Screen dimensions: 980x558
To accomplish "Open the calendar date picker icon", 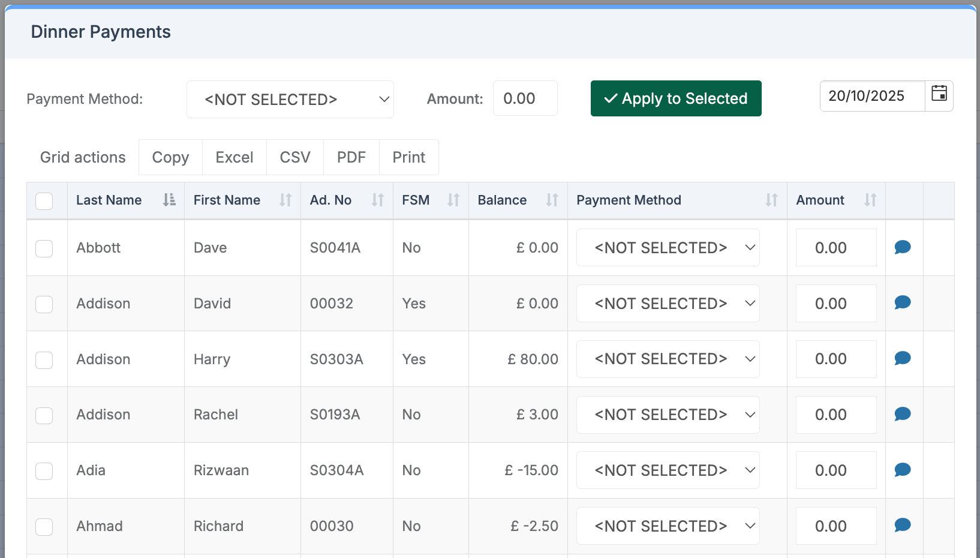I will [x=939, y=95].
